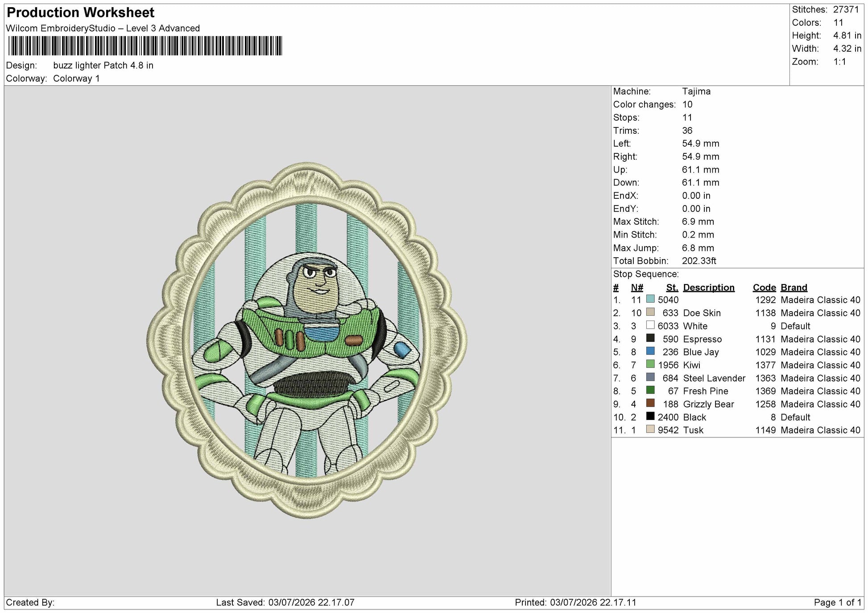This screenshot has height=613, width=868.
Task: Click the stitch count "27371"
Action: (846, 10)
